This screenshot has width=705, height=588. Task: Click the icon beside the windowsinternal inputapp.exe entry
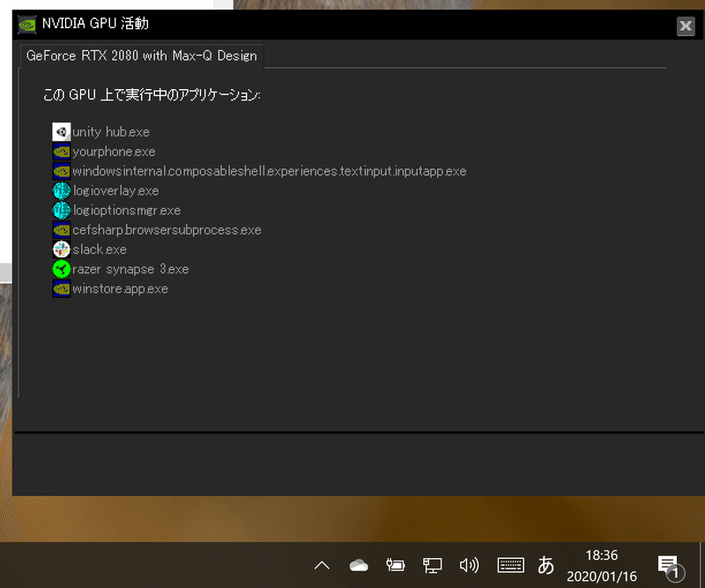62,171
